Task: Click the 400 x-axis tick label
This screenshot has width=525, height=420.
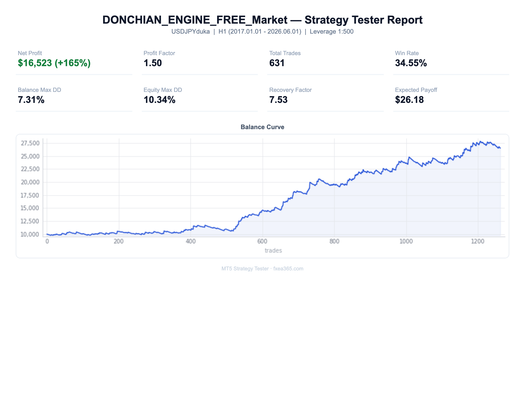Action: tap(191, 241)
